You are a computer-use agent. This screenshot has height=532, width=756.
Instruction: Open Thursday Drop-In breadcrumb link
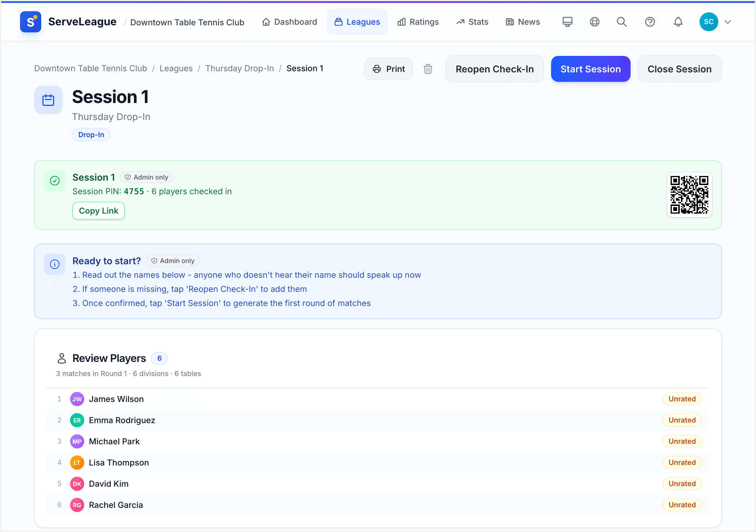[240, 68]
